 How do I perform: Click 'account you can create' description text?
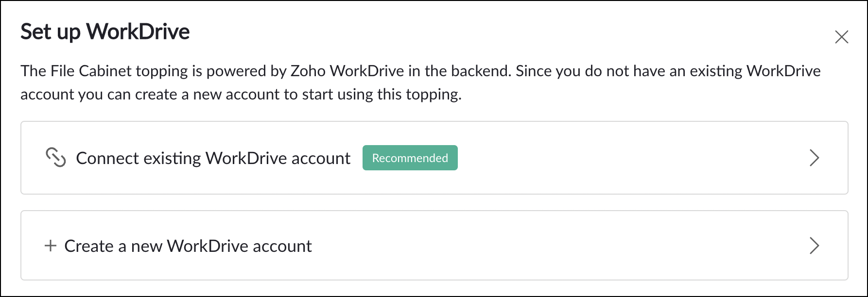point(100,94)
